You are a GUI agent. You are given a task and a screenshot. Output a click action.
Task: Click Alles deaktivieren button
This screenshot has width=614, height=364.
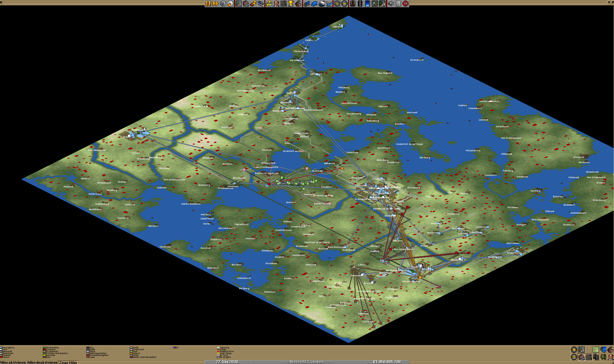click(x=42, y=362)
